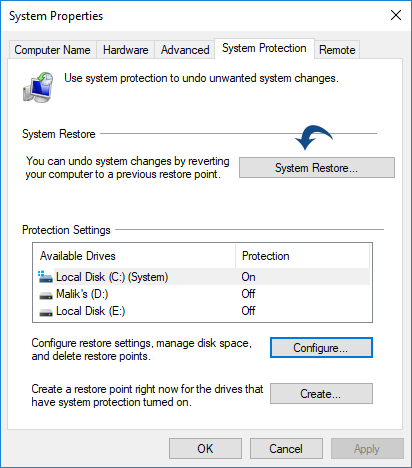Create a restore point with Create button
412x468 pixels.
click(x=321, y=394)
